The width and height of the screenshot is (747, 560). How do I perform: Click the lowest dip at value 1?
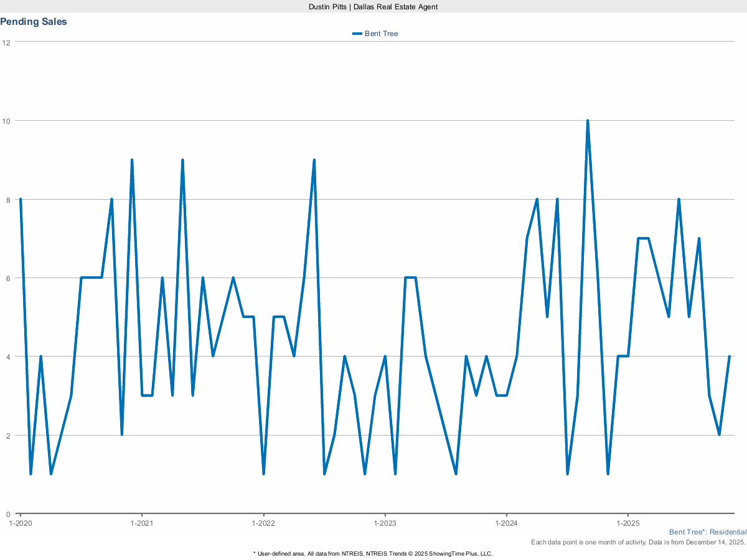(x=31, y=474)
